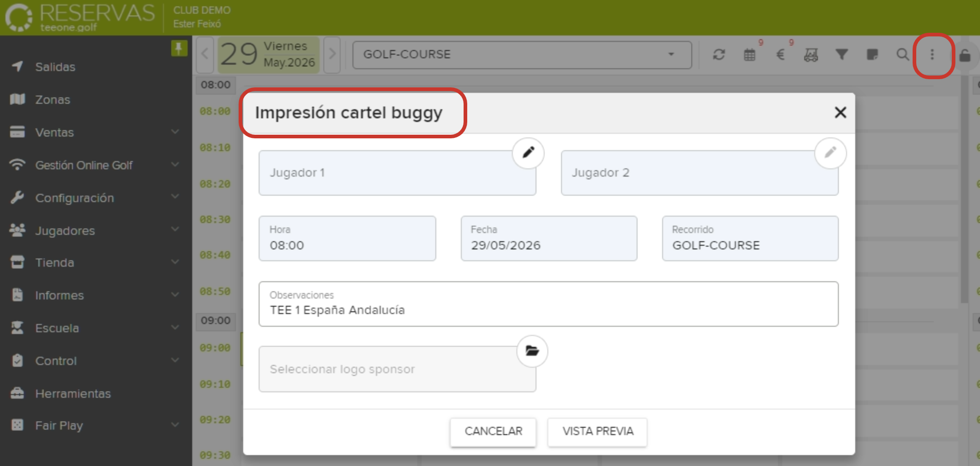The image size is (980, 466).
Task: Click into the Jugador 1 field
Action: click(x=397, y=173)
